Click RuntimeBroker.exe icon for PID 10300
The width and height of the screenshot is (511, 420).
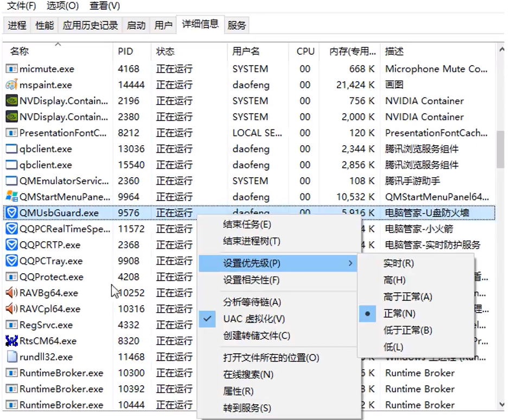coord(12,373)
